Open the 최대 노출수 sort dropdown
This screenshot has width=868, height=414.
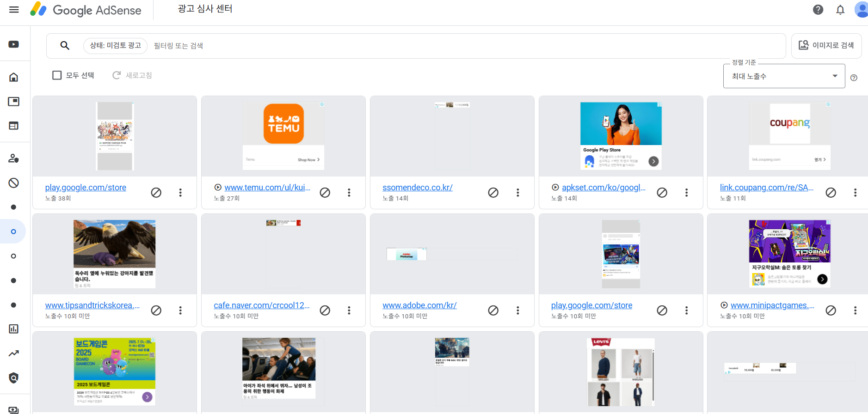click(x=784, y=76)
